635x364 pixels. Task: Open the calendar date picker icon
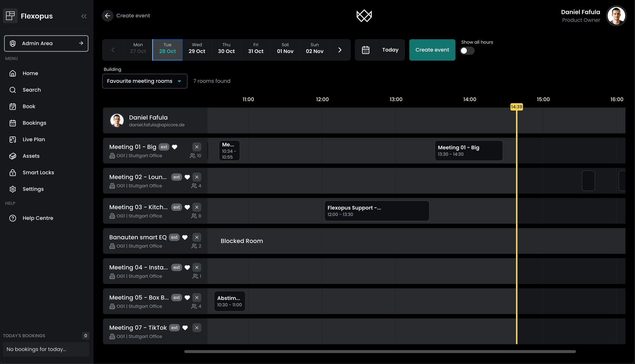click(365, 50)
